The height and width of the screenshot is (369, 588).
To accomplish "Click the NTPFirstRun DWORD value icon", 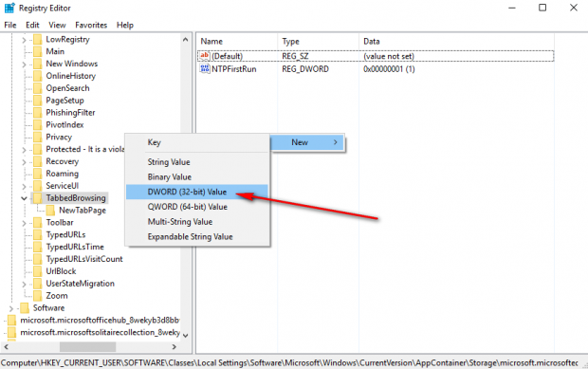I will coord(205,68).
